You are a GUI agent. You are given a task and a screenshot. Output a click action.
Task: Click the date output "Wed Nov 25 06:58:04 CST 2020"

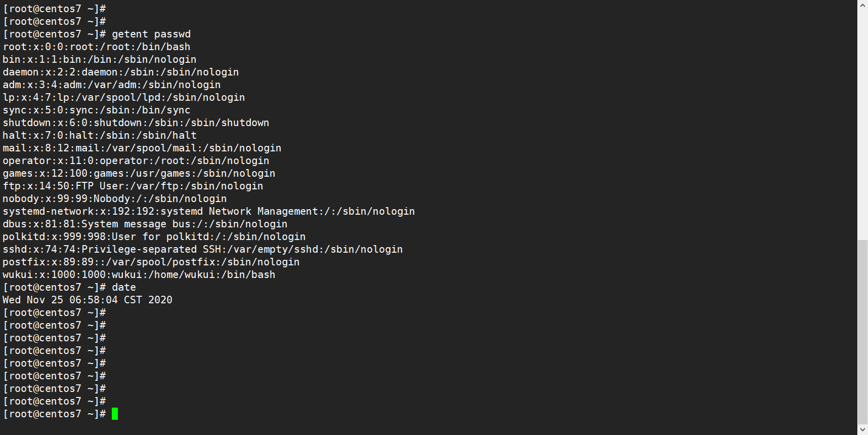pyautogui.click(x=87, y=300)
